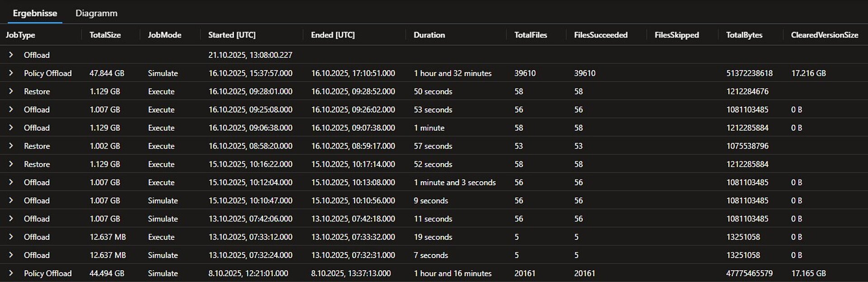Expand the bottom Policy Offload row from 8.10.2025
Viewport: 868px width, 282px height.
(11, 273)
